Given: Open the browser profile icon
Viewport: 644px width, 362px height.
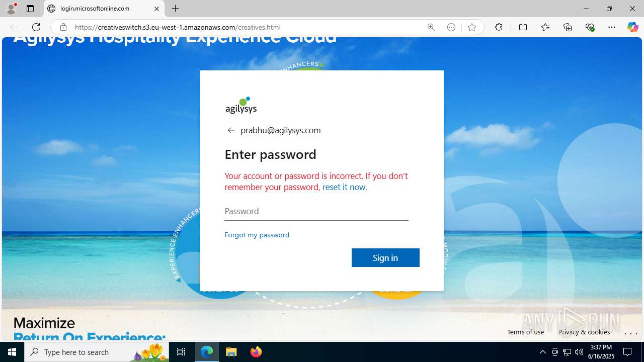Looking at the screenshot, I should pos(11,9).
